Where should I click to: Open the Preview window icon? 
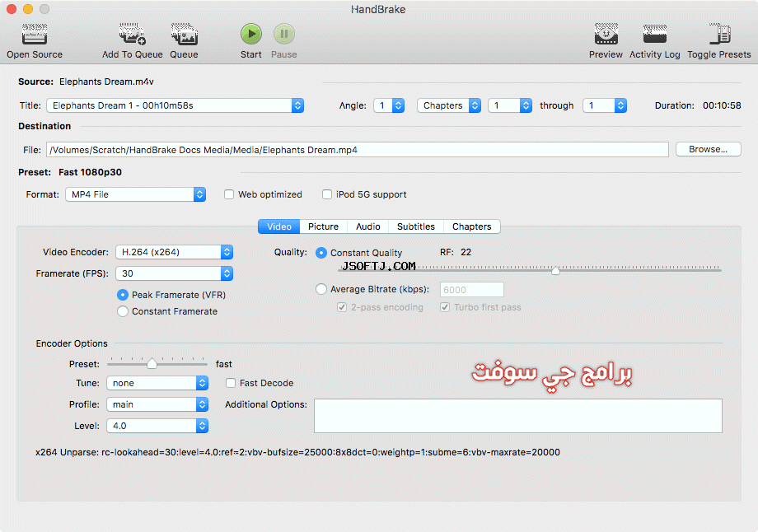(x=606, y=35)
